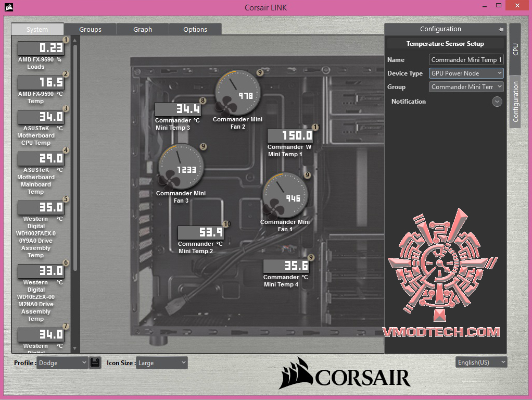This screenshot has width=532, height=400.
Task: Select the Commander Mini Temp 1 150.0 readout
Action: 290,135
